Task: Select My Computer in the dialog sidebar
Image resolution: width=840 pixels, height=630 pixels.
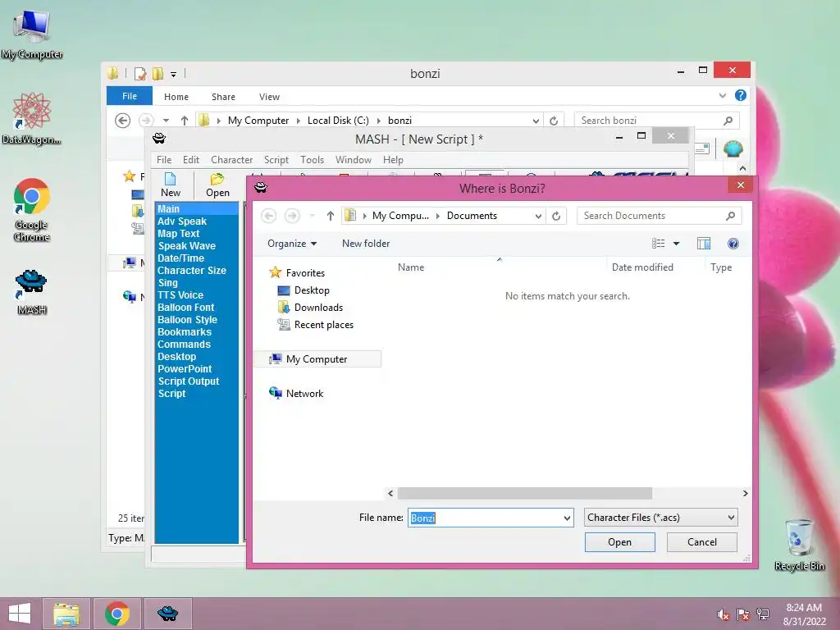Action: click(317, 359)
